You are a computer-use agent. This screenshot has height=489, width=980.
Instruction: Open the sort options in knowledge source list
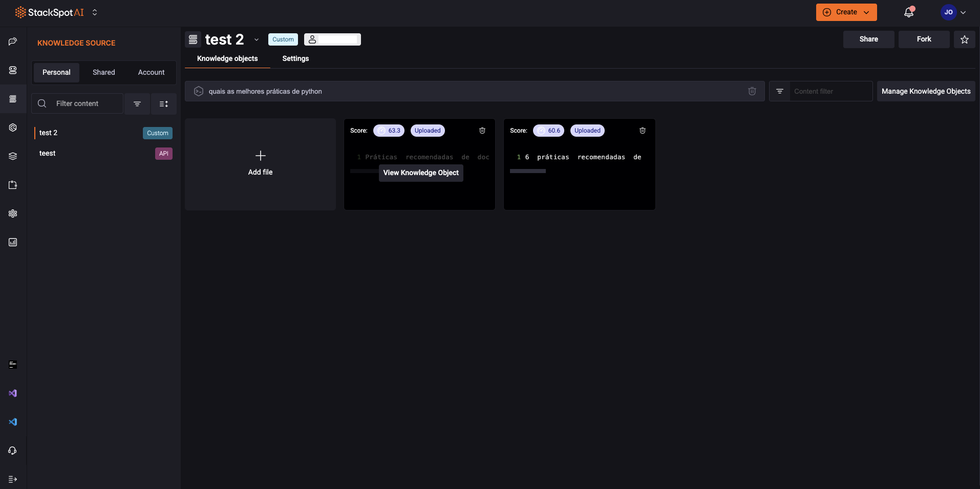[164, 104]
